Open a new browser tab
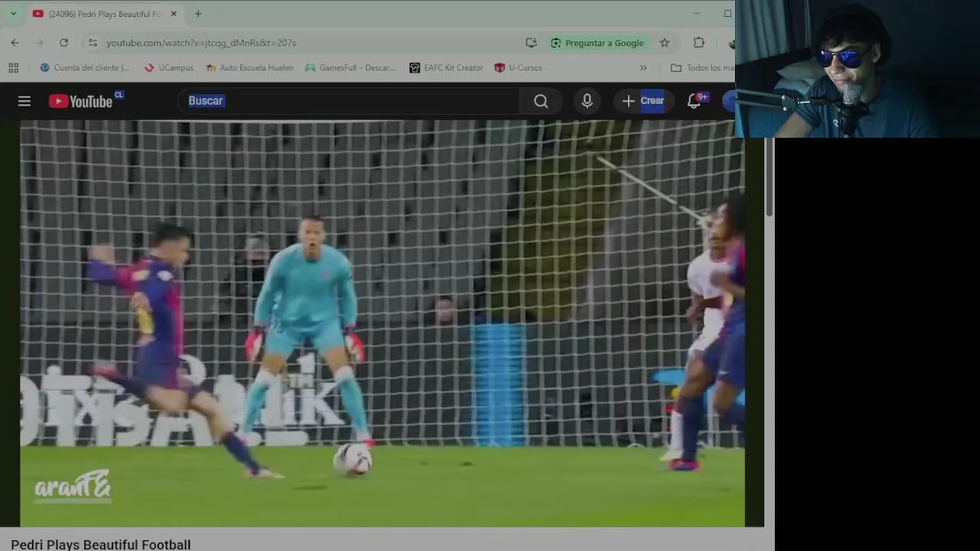 pos(198,14)
